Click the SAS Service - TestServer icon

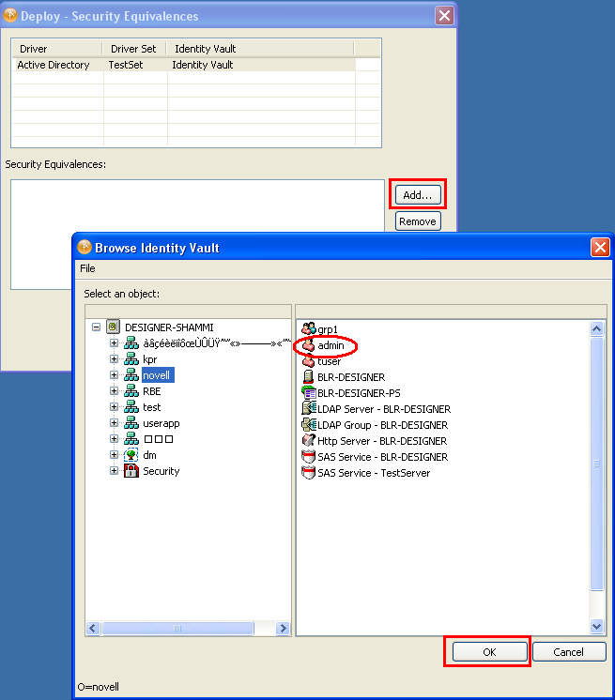[309, 472]
